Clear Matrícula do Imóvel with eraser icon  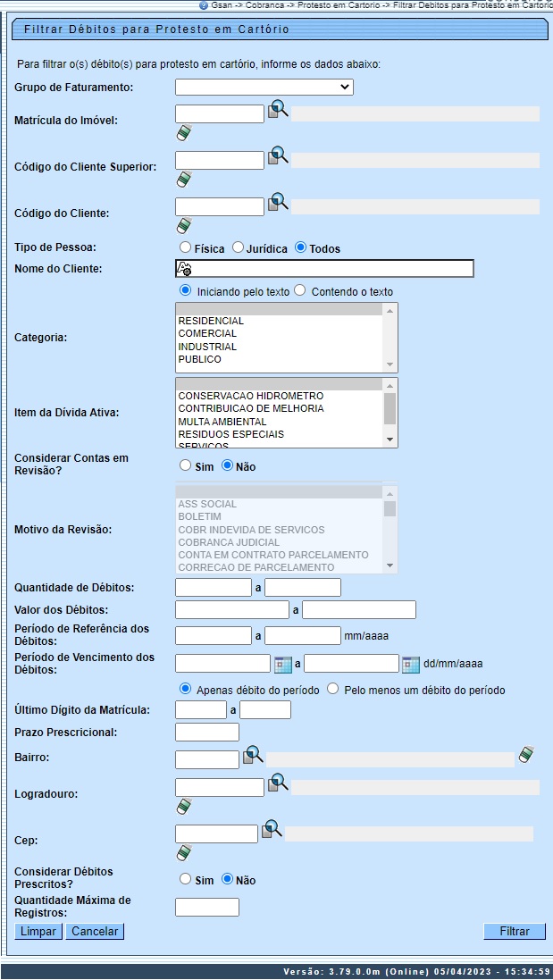[x=184, y=133]
